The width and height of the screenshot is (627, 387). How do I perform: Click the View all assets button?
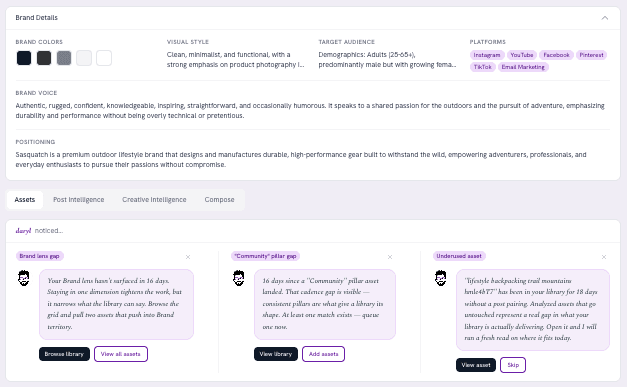(x=121, y=354)
